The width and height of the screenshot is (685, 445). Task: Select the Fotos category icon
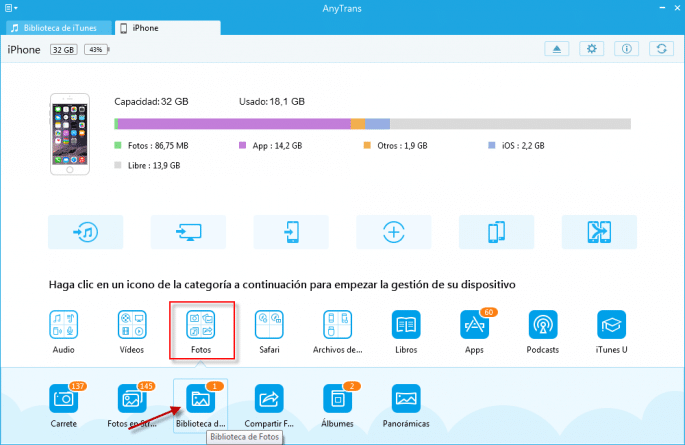click(201, 326)
